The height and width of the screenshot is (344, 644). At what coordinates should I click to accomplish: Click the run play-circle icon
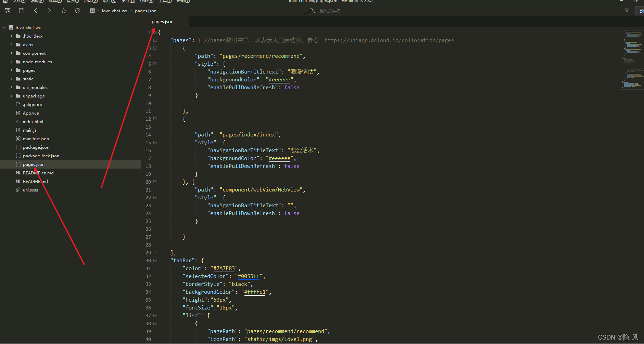78,11
